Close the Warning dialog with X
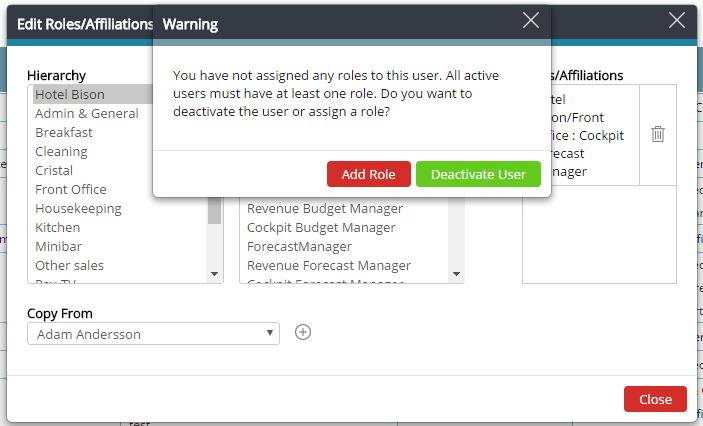703x426 pixels. 531,21
